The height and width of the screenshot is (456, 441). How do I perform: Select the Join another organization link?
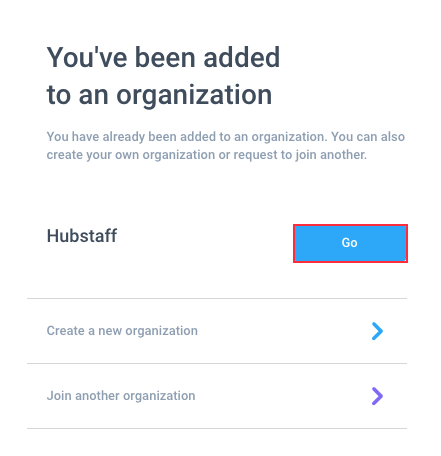(x=121, y=396)
